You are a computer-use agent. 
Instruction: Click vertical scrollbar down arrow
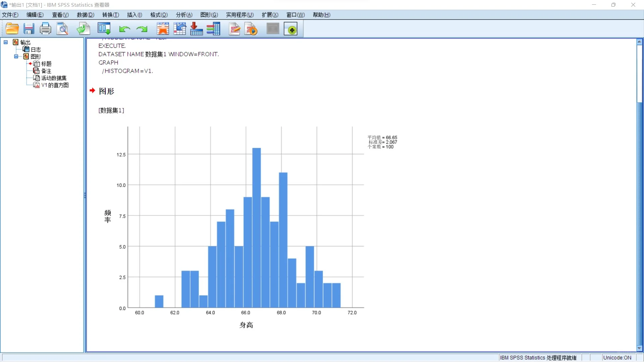pos(639,348)
